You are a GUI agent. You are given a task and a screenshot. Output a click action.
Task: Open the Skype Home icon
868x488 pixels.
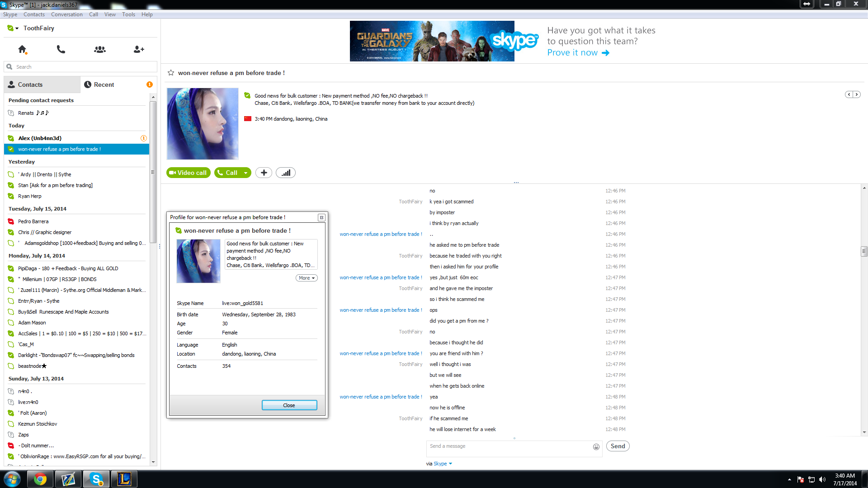tap(22, 49)
